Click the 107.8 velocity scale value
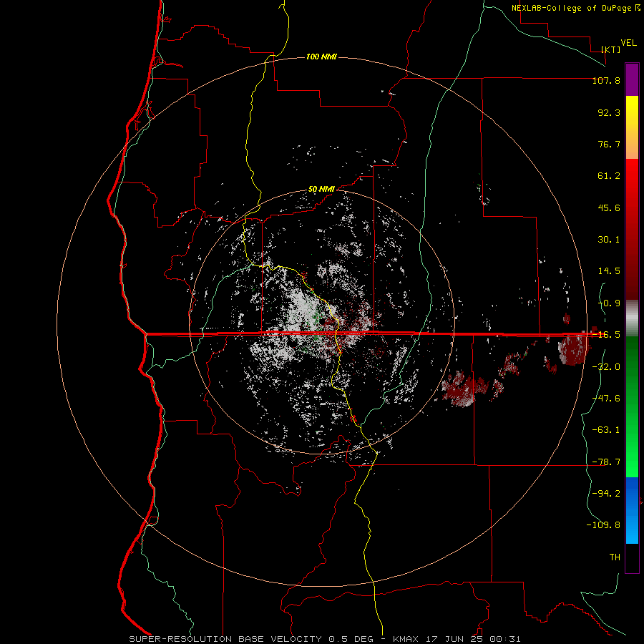 [606, 80]
